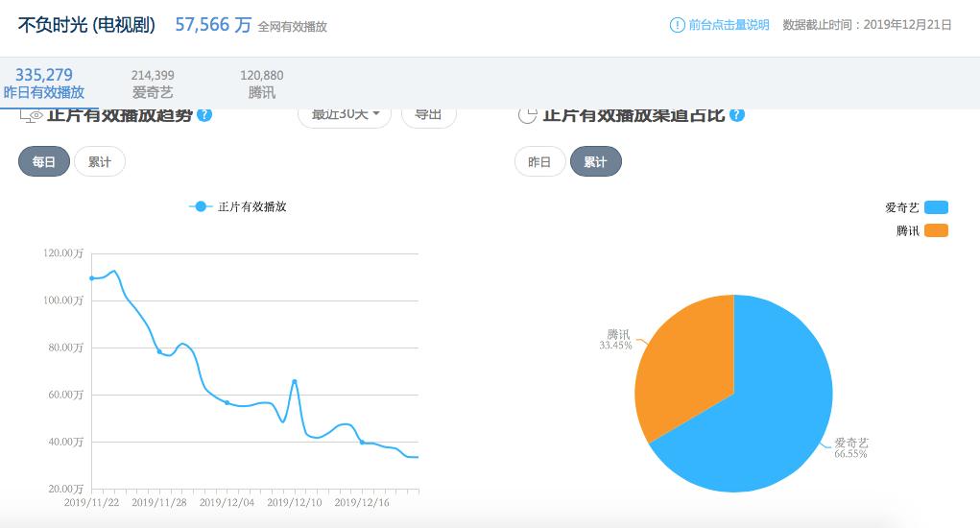Click the first data point at 2019/11/22
This screenshot has height=528, width=980.
pyautogui.click(x=92, y=278)
